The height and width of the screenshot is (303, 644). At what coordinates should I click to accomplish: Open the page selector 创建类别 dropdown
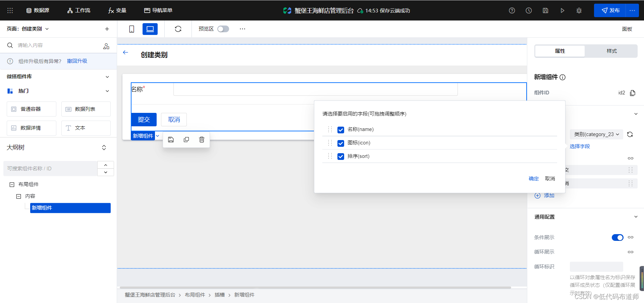click(x=28, y=29)
